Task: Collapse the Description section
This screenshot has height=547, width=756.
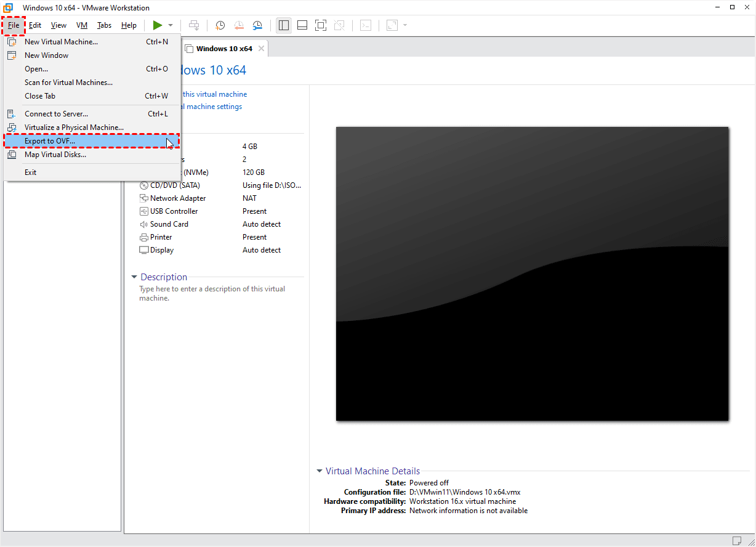Action: click(134, 277)
